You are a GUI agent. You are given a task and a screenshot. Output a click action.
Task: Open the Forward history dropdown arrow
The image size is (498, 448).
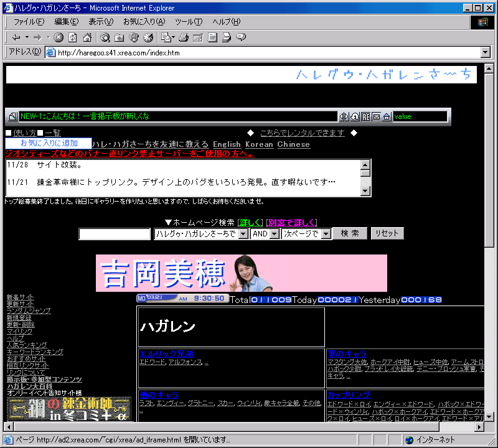click(x=49, y=37)
